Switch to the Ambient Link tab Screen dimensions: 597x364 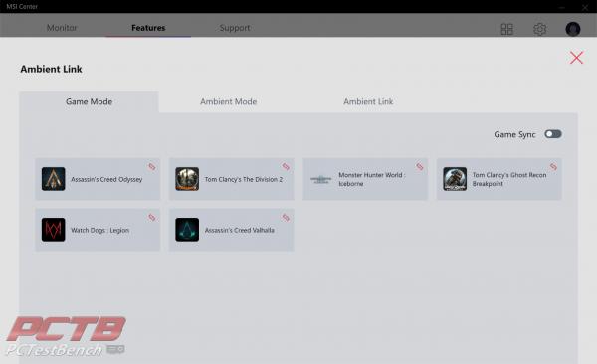click(368, 101)
